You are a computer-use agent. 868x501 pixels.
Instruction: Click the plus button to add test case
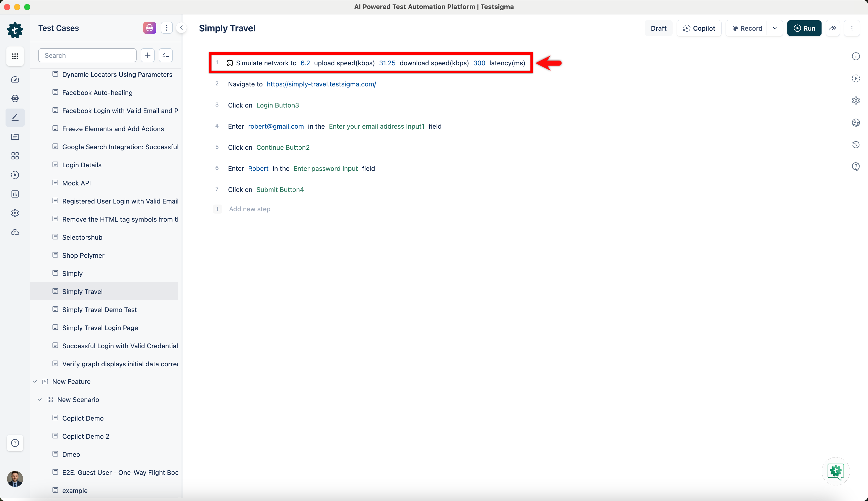(x=147, y=55)
